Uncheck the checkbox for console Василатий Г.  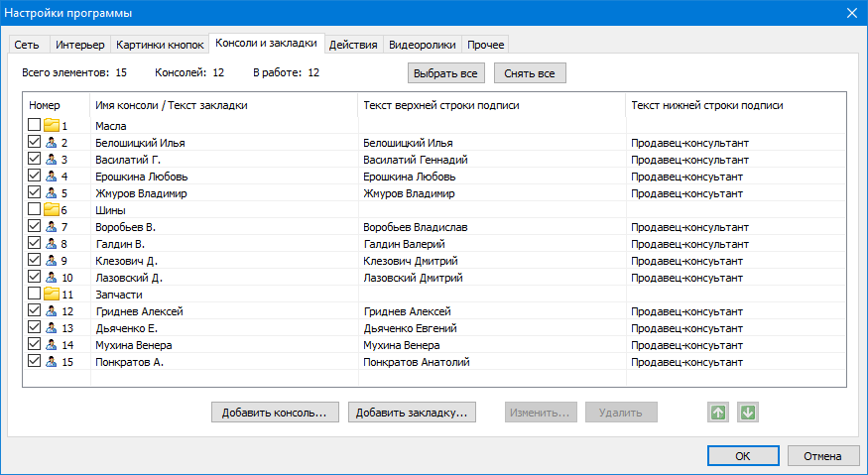[x=35, y=160]
